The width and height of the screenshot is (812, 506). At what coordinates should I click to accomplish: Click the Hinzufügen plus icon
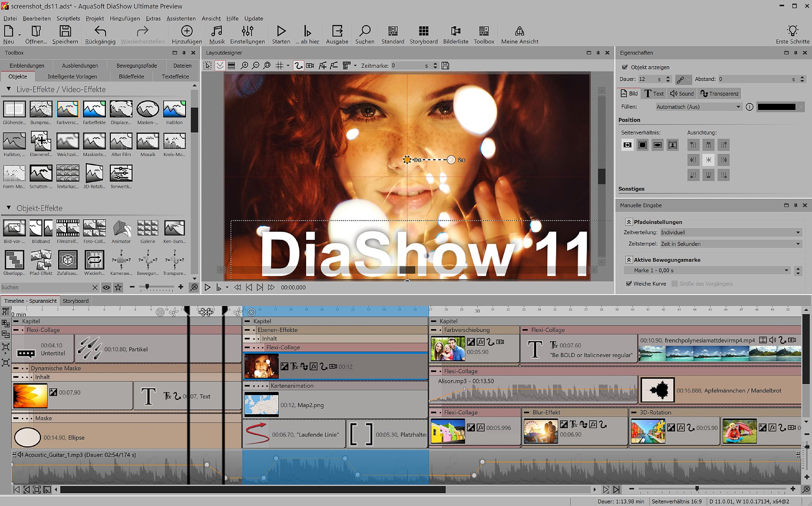(x=187, y=31)
